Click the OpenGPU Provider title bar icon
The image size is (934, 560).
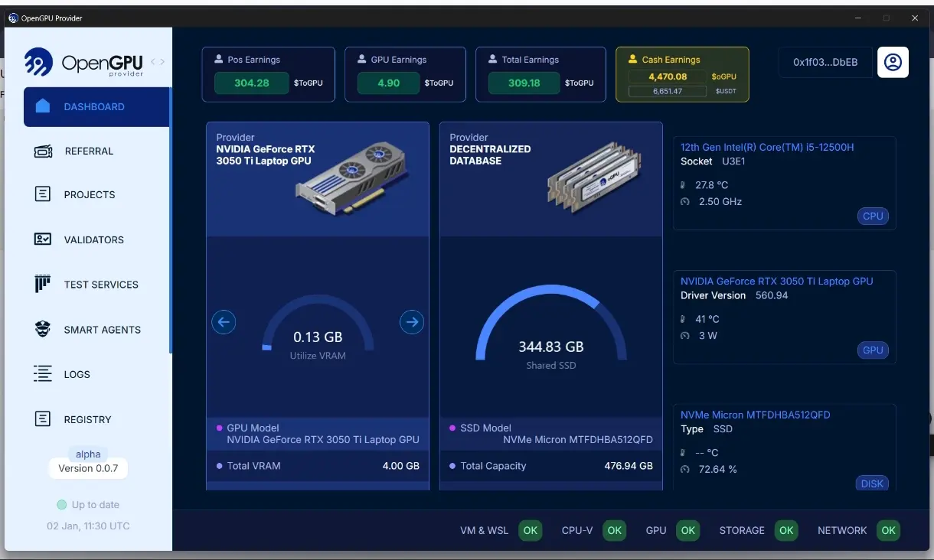click(x=13, y=18)
